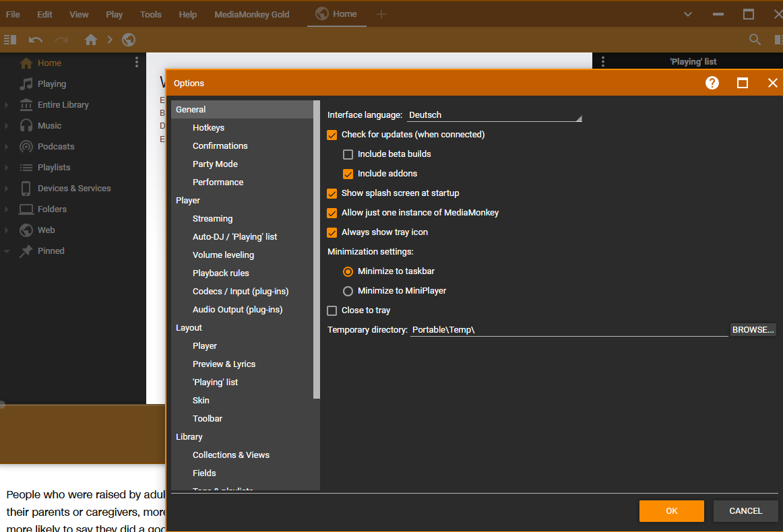This screenshot has height=532, width=783.
Task: Open the Interface language dropdown
Action: pos(494,115)
